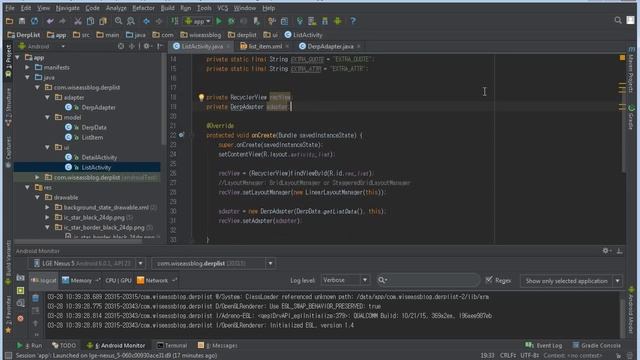
Task: Click the logcat search input field
Action: point(428,280)
